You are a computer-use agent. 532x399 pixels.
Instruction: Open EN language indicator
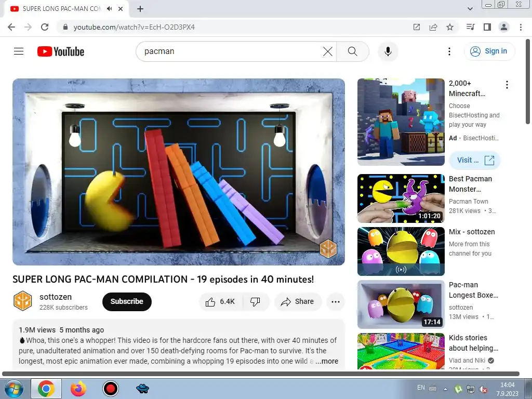point(421,388)
